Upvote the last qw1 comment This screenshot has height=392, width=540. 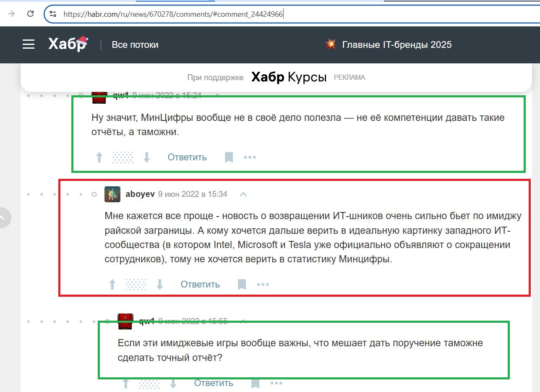coord(125,383)
